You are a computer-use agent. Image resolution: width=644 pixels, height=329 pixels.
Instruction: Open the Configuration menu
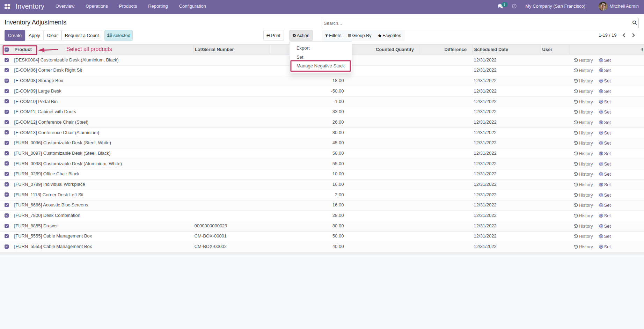coord(192,6)
